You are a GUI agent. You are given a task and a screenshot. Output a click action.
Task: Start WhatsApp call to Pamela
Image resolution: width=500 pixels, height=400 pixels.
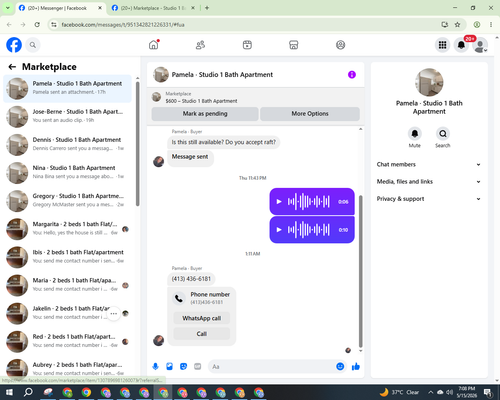[x=202, y=318]
